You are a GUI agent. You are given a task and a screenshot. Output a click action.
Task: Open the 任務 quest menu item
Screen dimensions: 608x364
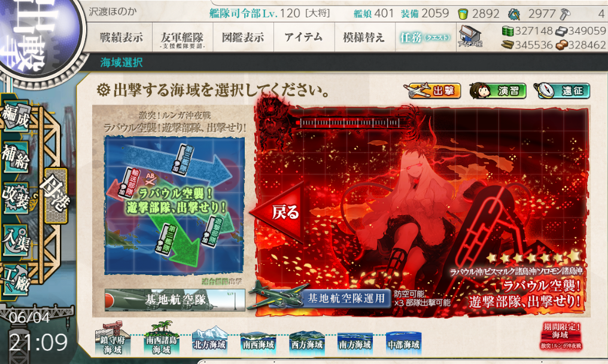click(425, 38)
